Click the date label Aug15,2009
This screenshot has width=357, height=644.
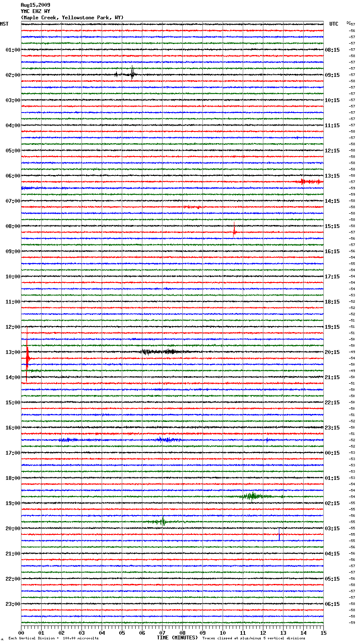pyautogui.click(x=35, y=5)
